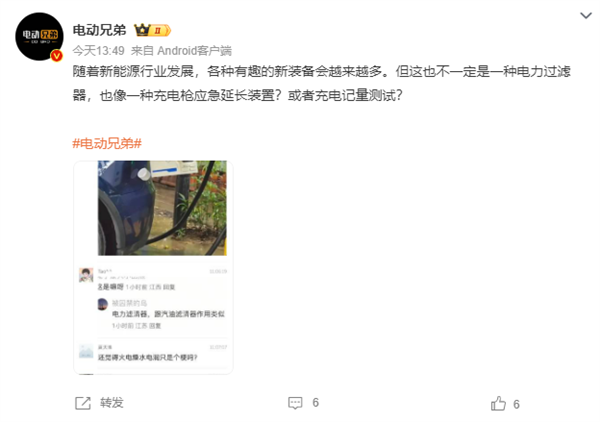Click the blue car charging photo
600x422 pixels.
point(162,208)
